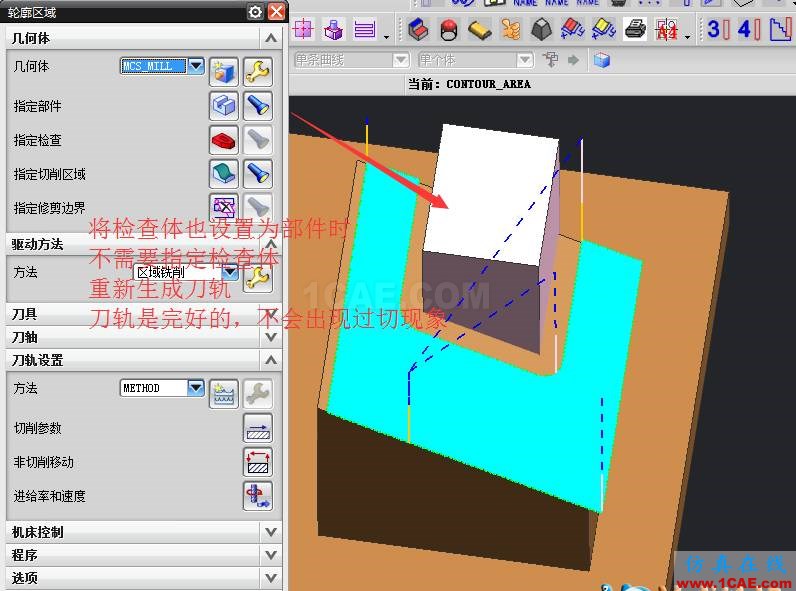Open dropdown arrow after purple zigzag icon

(x=386, y=37)
